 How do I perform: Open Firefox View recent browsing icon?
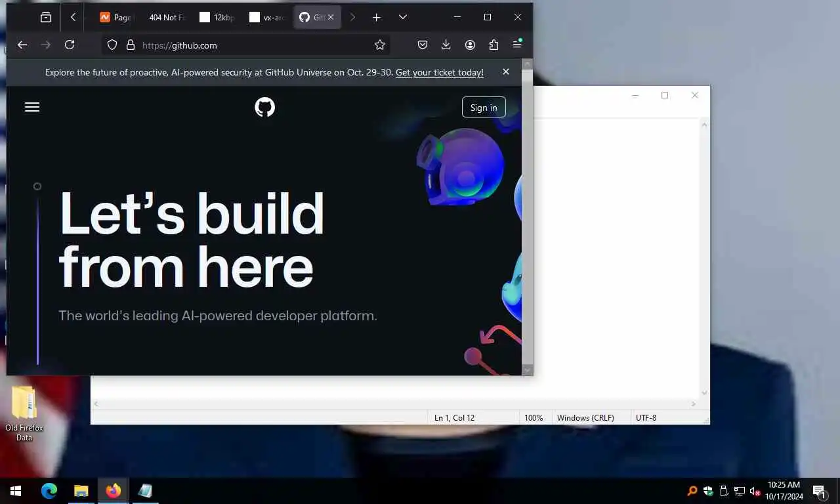(45, 18)
